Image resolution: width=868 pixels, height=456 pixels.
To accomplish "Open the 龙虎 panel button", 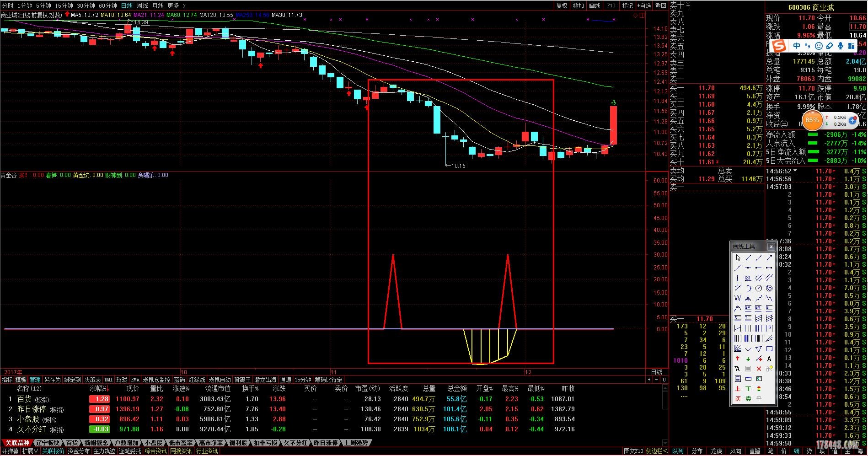I will (x=717, y=451).
